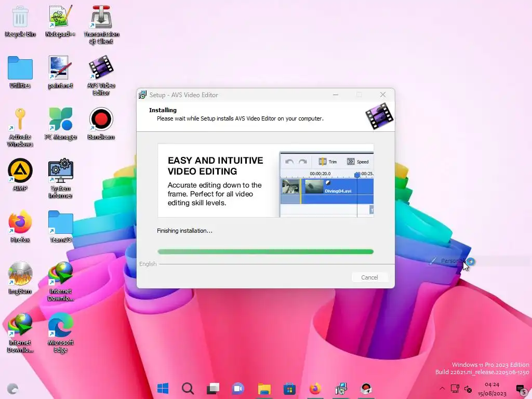Open Transmission Qt Client shortcut
Viewport: 532px width, 399px height.
click(x=101, y=24)
